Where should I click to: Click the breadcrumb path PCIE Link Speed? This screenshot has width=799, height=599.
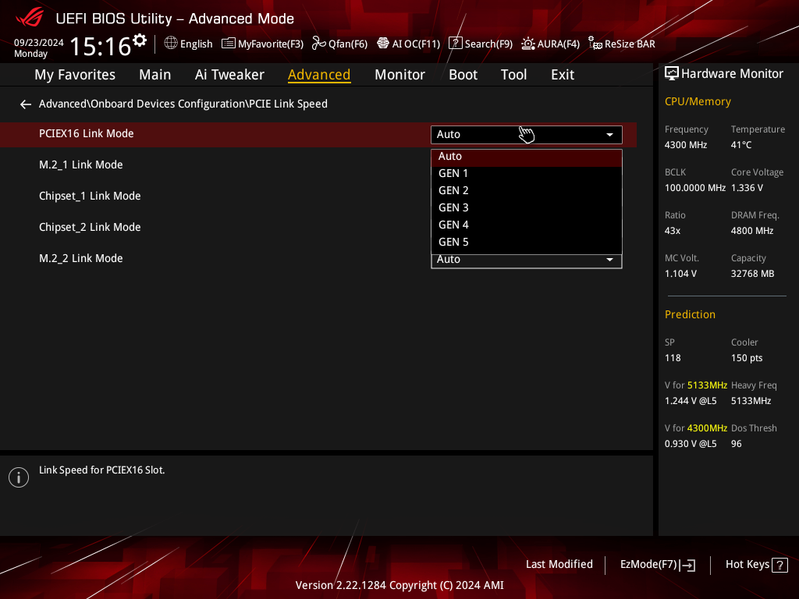288,104
